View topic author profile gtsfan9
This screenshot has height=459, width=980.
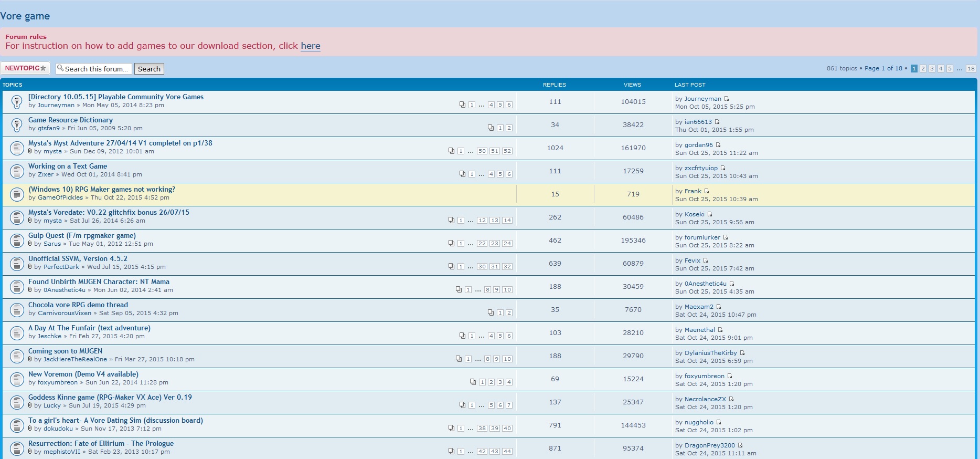tap(49, 128)
